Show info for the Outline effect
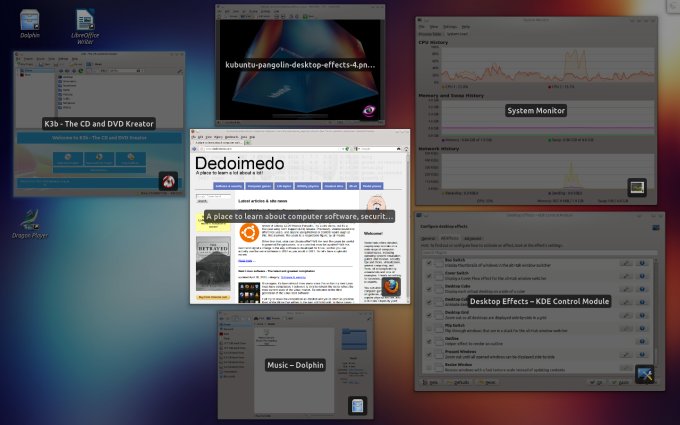This screenshot has height=425, width=680. point(642,341)
